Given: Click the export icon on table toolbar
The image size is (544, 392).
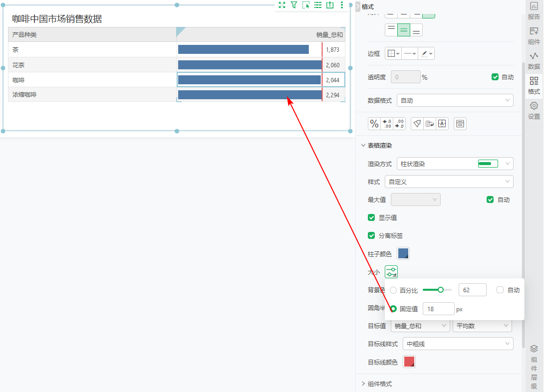Looking at the screenshot, I should [330, 5].
